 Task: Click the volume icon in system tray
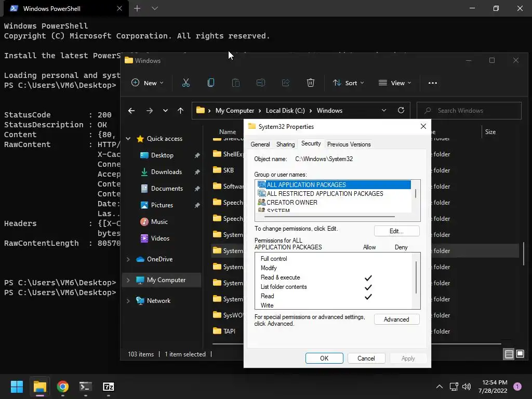[x=467, y=387]
